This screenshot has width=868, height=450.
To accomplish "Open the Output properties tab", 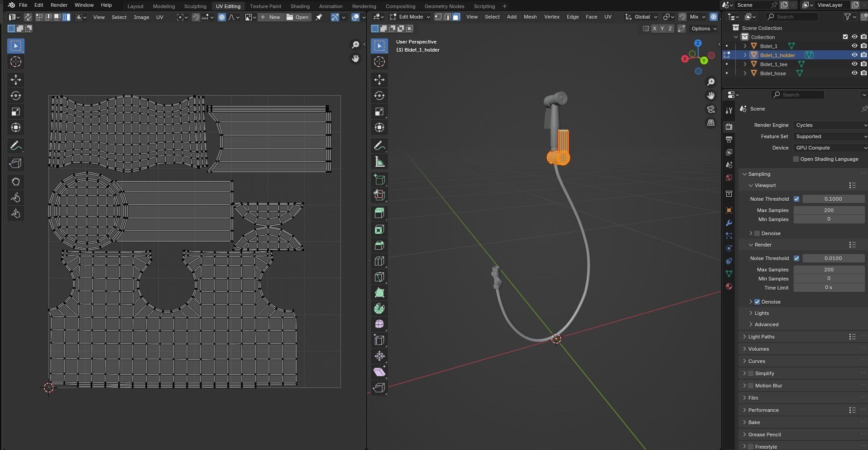I will coord(729,139).
